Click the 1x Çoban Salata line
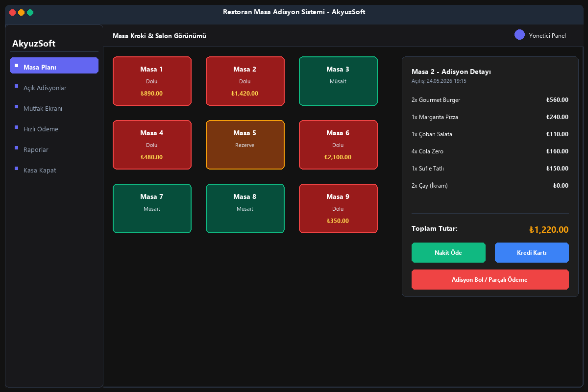Viewport: 588px width, 392px height. tap(490, 134)
